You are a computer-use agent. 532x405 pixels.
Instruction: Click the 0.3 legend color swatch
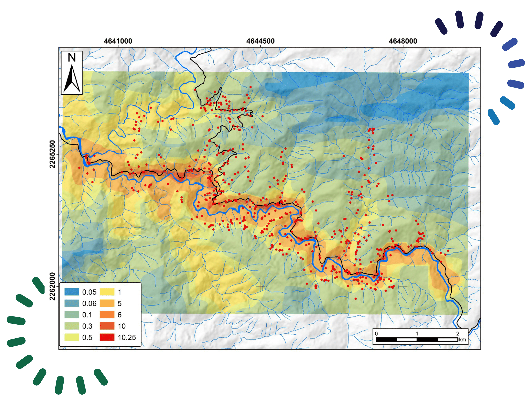(x=72, y=326)
